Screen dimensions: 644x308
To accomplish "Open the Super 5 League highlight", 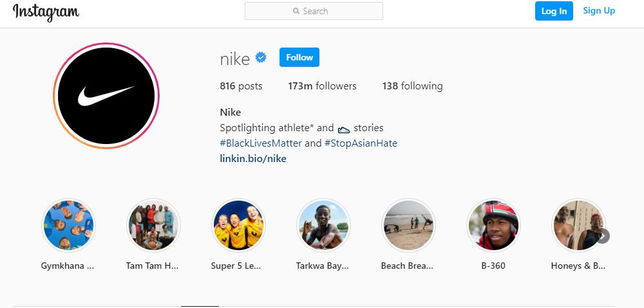I will pyautogui.click(x=238, y=225).
